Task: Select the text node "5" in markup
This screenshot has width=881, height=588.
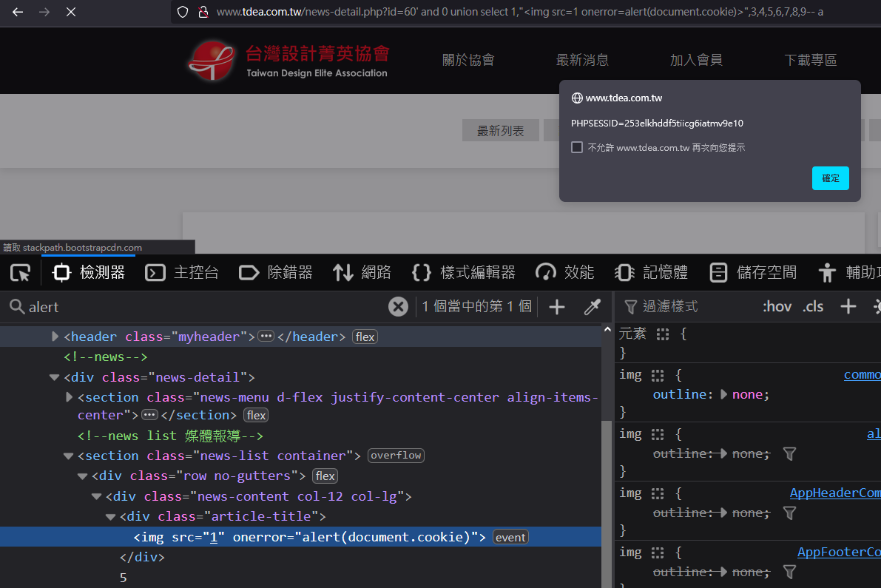Action: 123,578
